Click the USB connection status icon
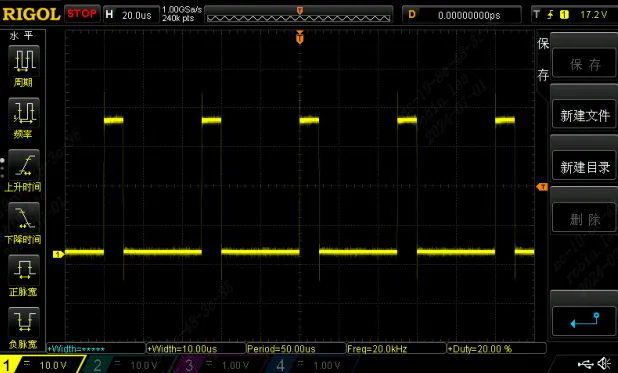 (x=586, y=364)
